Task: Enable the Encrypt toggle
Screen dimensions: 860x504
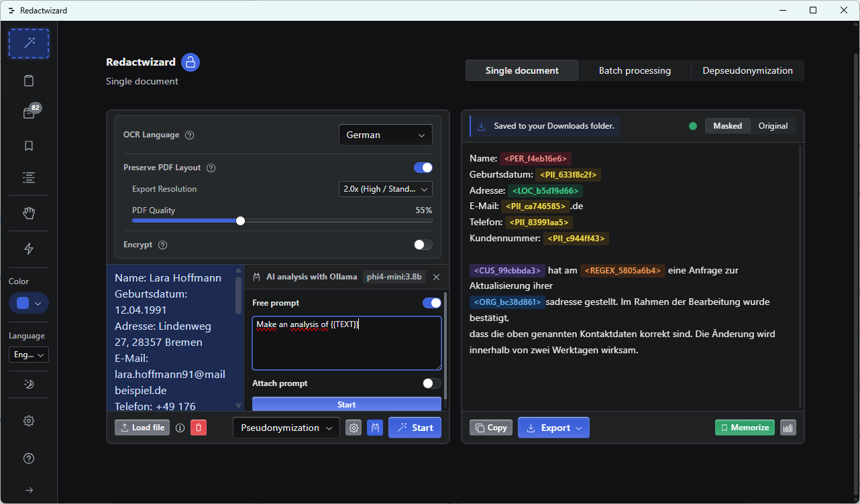Action: (423, 245)
